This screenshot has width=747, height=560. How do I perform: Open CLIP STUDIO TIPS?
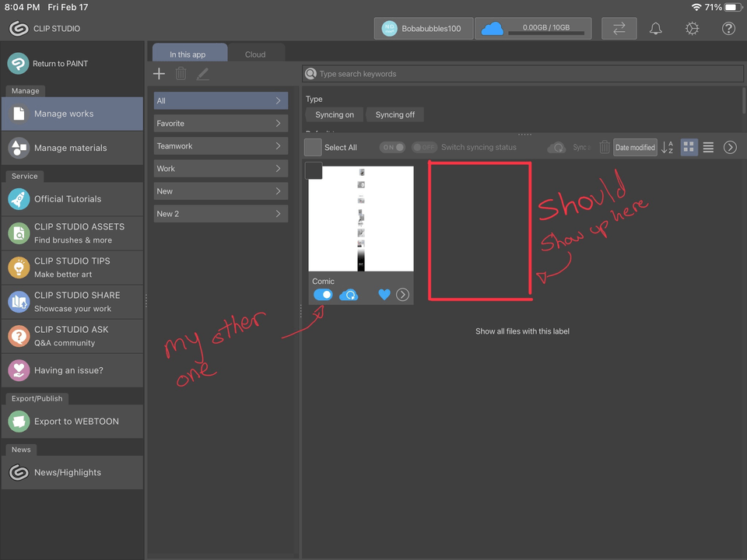tap(72, 268)
